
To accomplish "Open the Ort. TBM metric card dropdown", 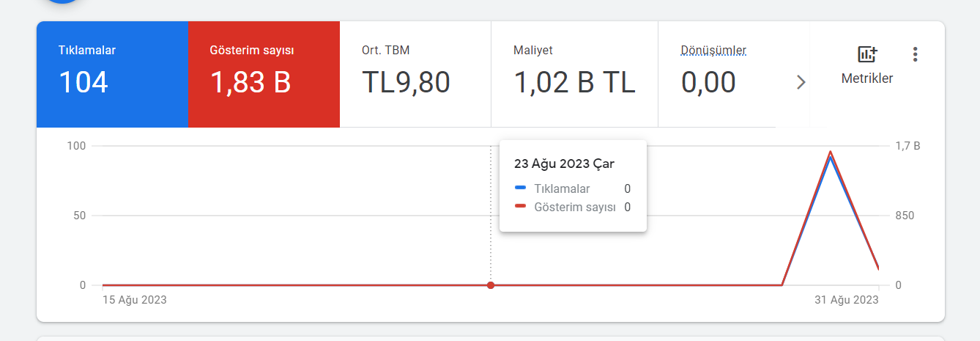I will [415, 74].
